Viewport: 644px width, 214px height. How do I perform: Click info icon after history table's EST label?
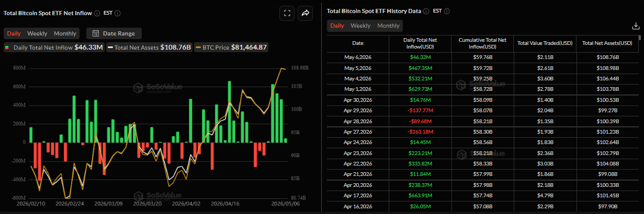(447, 11)
